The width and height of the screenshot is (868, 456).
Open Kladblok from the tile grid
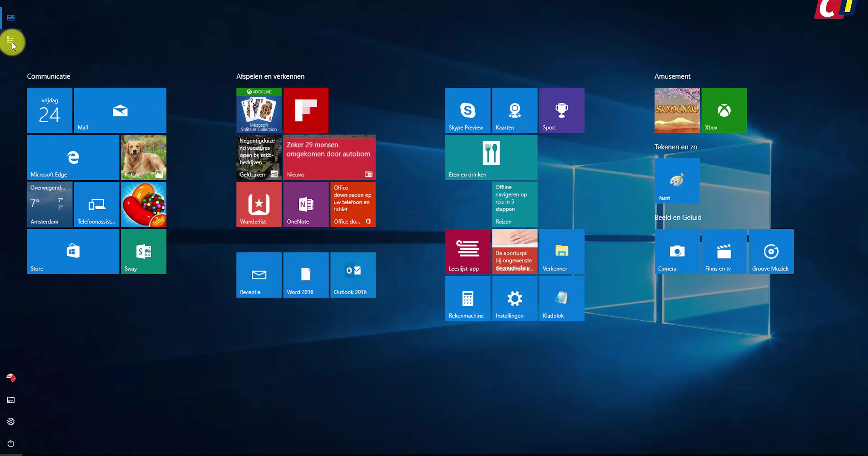(561, 298)
